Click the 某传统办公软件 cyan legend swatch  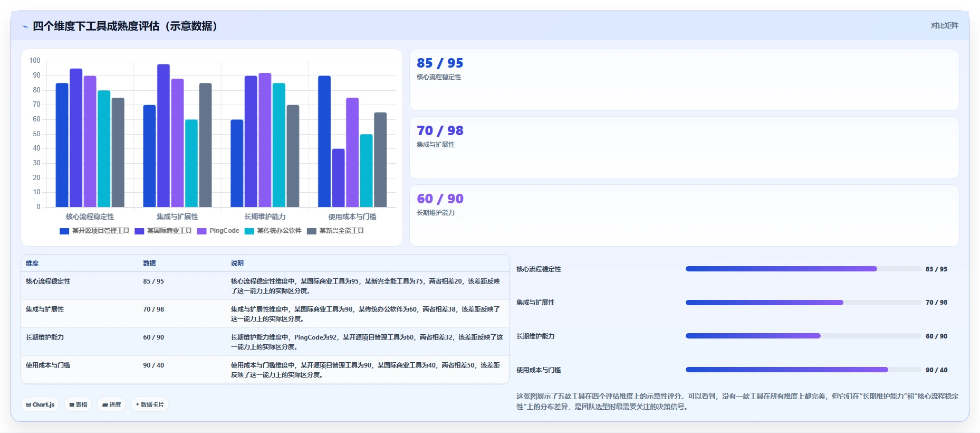click(x=249, y=231)
